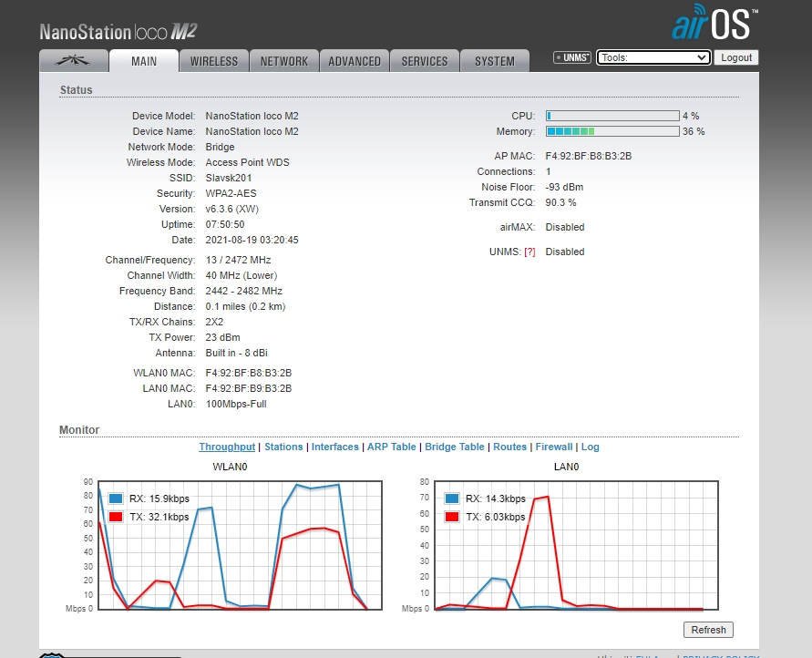Click the LAN0 MAC value F4:92:BF:B9:B3:2B
Screen dimensions: 812x658
pyautogui.click(x=249, y=388)
